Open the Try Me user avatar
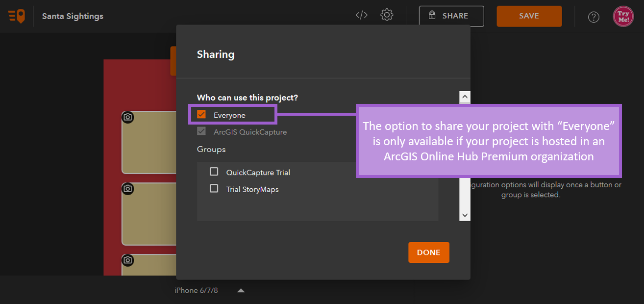This screenshot has height=304, width=644. point(623,16)
